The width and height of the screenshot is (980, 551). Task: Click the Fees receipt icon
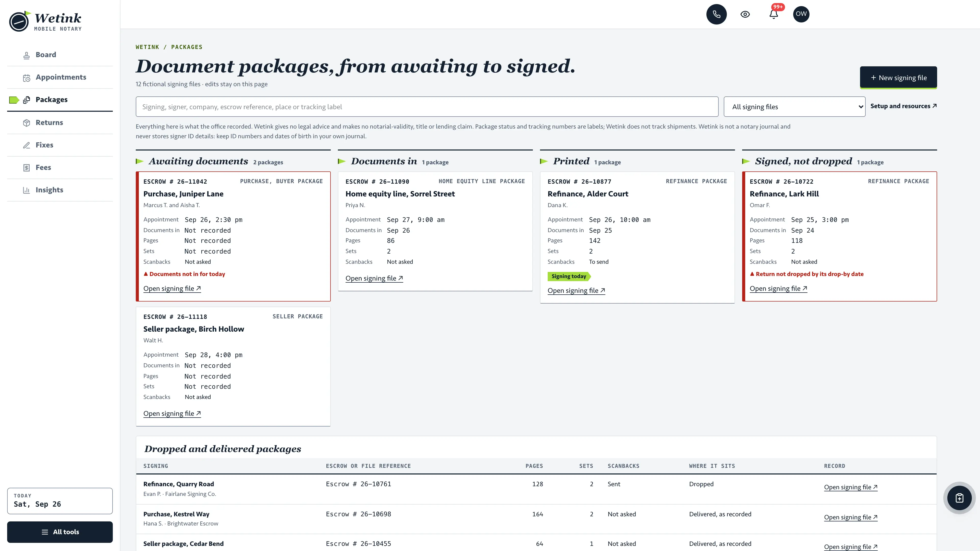27,168
